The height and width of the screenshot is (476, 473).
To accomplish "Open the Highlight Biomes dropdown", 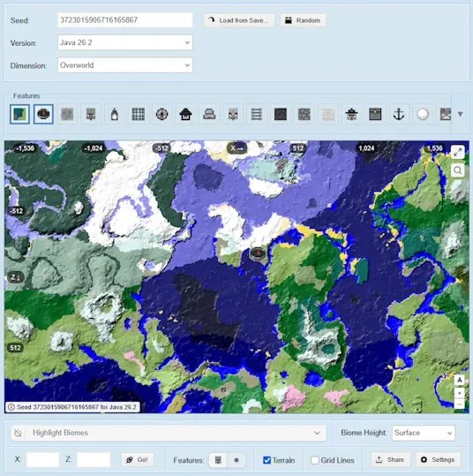I will [169, 433].
